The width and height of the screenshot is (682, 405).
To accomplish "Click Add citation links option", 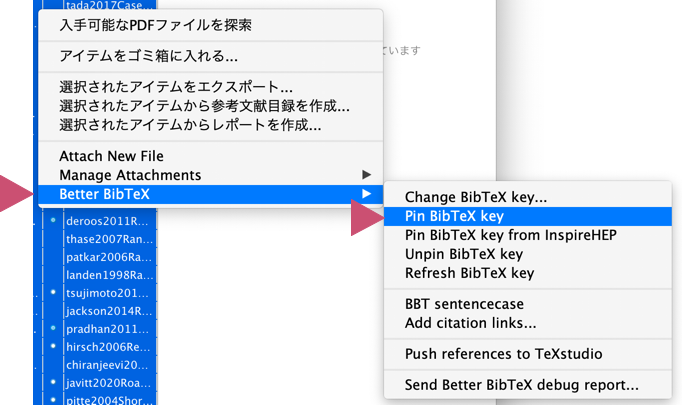I will (x=470, y=323).
